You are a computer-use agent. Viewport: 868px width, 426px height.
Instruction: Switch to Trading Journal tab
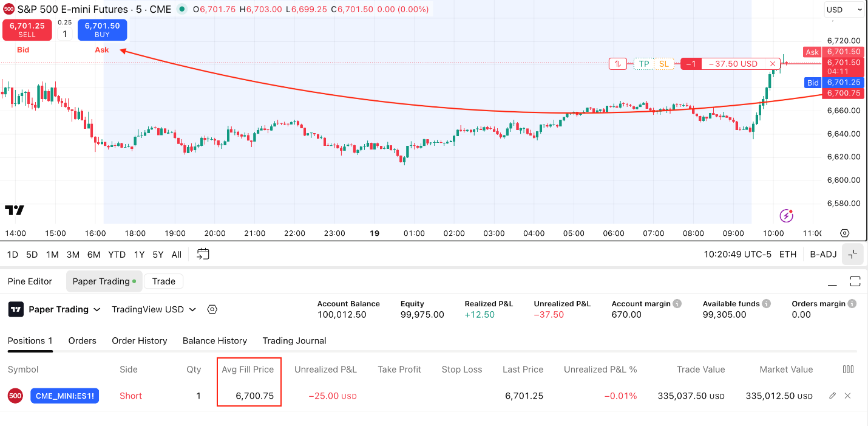coord(294,341)
